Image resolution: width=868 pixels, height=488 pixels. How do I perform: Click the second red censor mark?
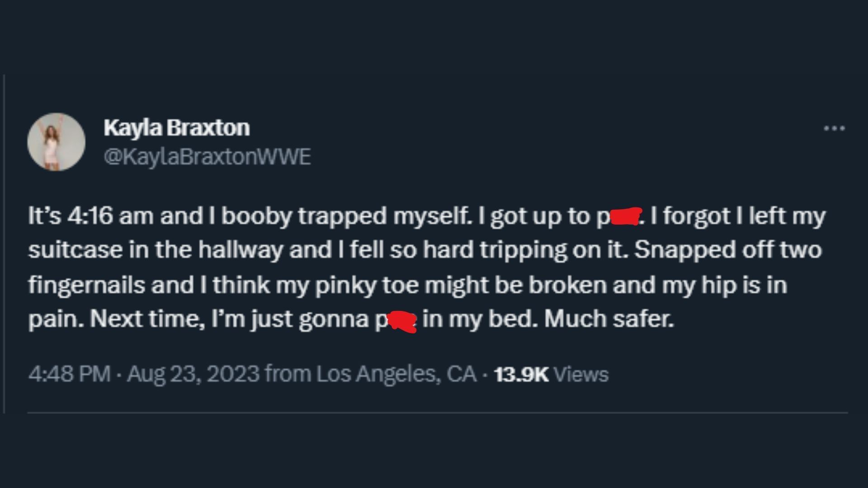[x=403, y=321]
